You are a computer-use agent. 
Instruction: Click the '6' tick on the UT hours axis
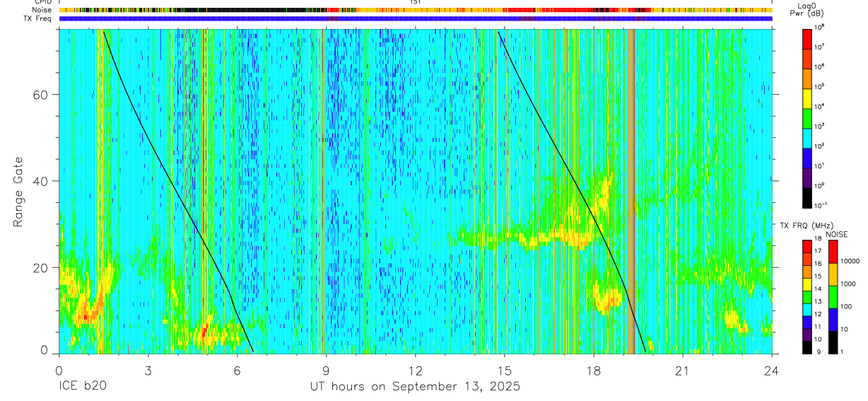pos(237,370)
